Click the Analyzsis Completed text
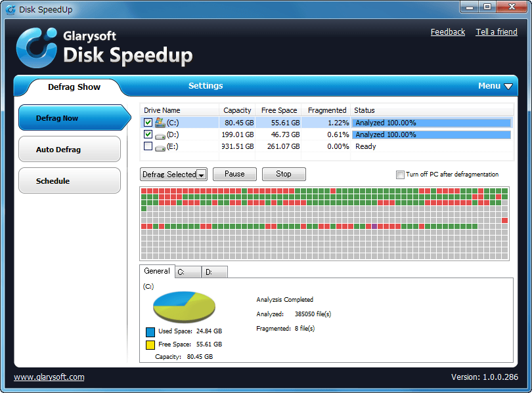The image size is (532, 393). tap(284, 299)
